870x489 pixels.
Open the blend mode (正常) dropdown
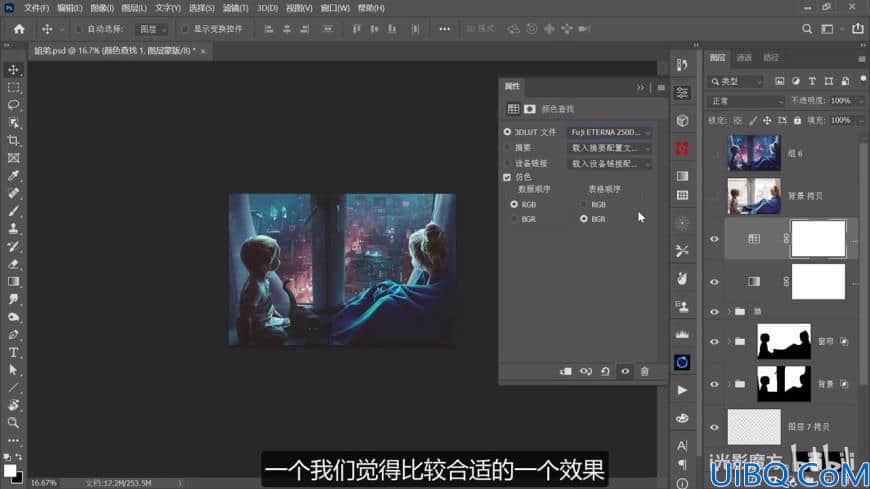(x=746, y=101)
